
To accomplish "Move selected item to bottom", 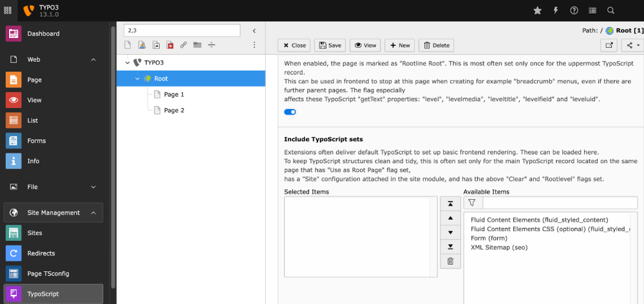I will [x=450, y=247].
